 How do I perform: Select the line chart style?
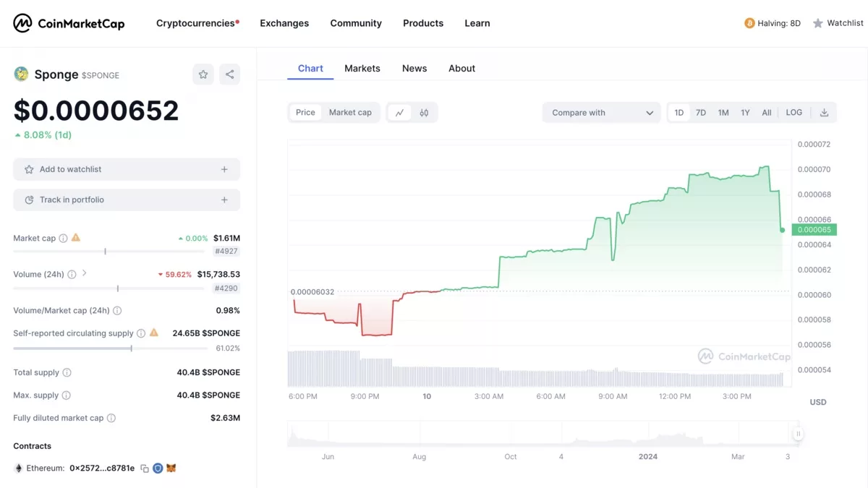pyautogui.click(x=399, y=113)
